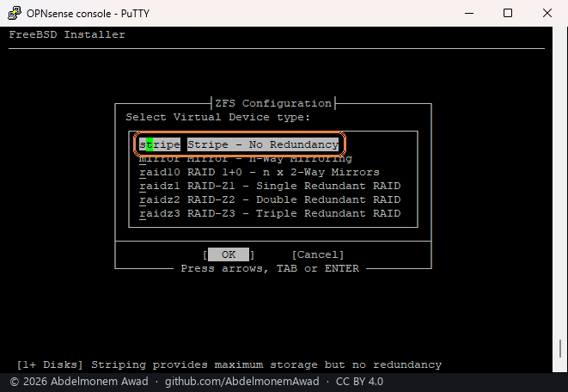Click the ZFS Configuration dialog title

click(273, 103)
